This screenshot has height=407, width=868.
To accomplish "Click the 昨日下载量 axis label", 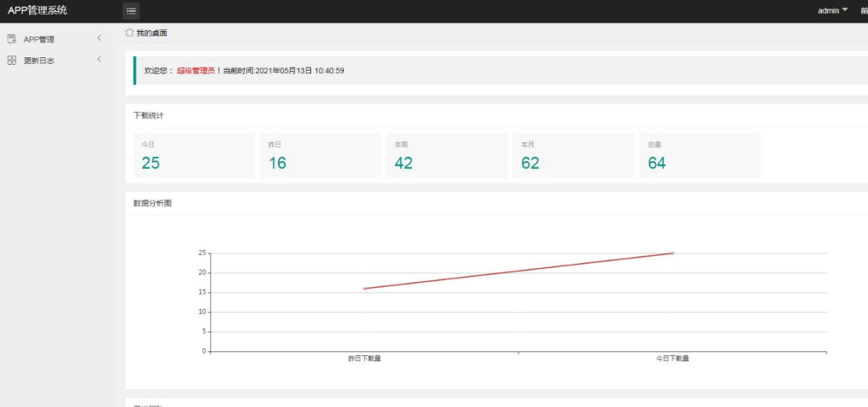I will click(x=364, y=358).
